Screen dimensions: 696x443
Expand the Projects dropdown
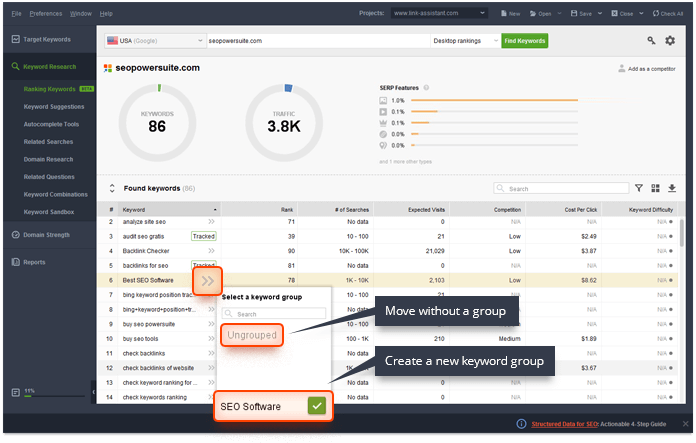point(439,13)
